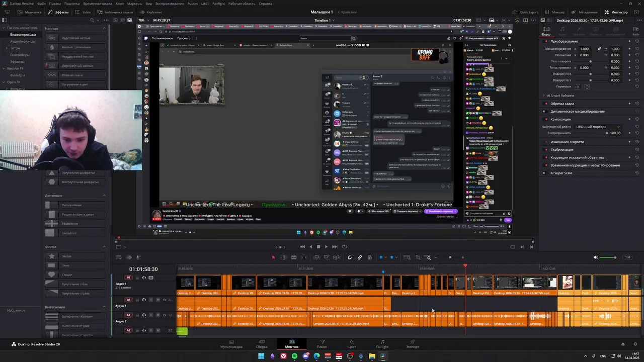Screen dimensions: 644x362
Task: Select Генераторы in effects library
Action: point(20,55)
